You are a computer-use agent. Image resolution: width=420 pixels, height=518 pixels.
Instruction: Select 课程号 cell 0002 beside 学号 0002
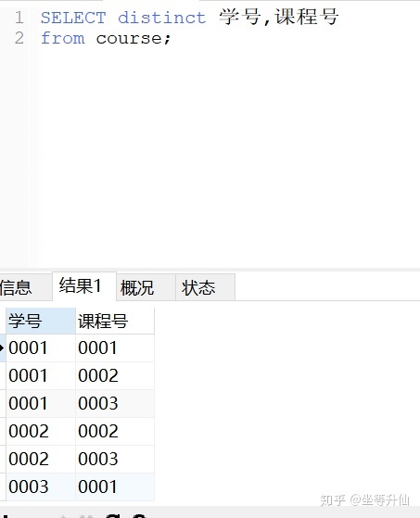[115, 431]
